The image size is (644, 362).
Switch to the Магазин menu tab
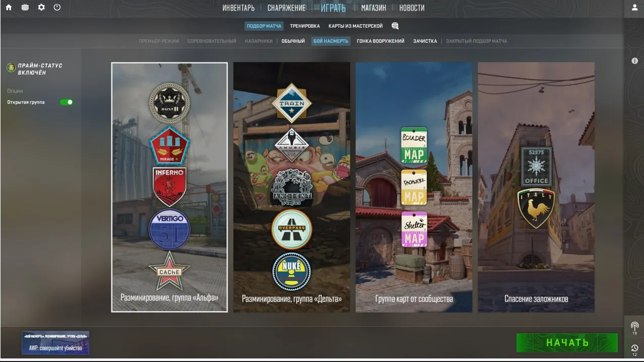click(373, 8)
